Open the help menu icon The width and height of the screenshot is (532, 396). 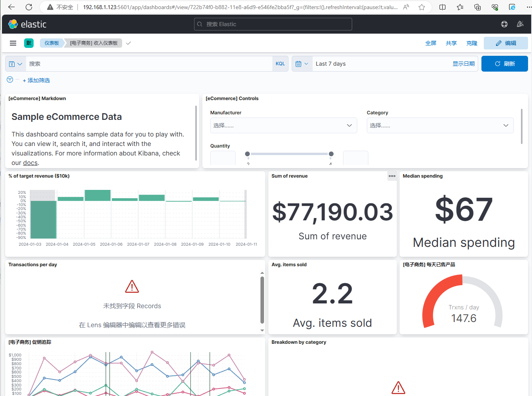[x=504, y=24]
